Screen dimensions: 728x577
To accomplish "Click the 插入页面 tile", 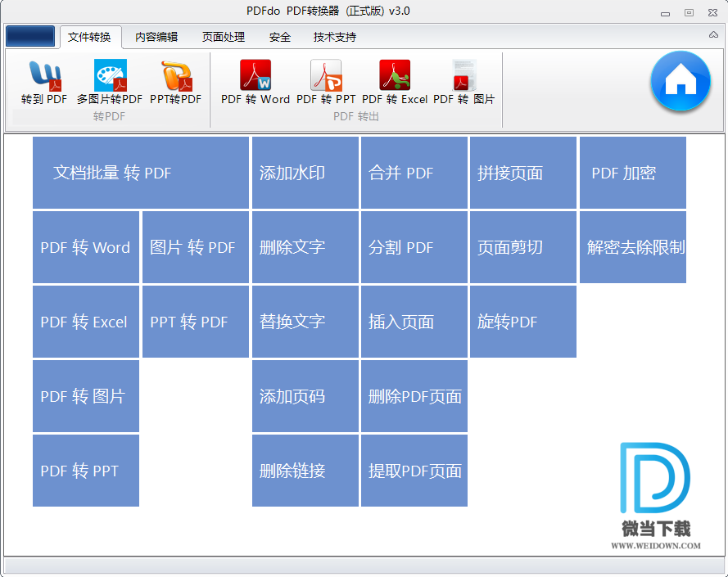I will [414, 321].
